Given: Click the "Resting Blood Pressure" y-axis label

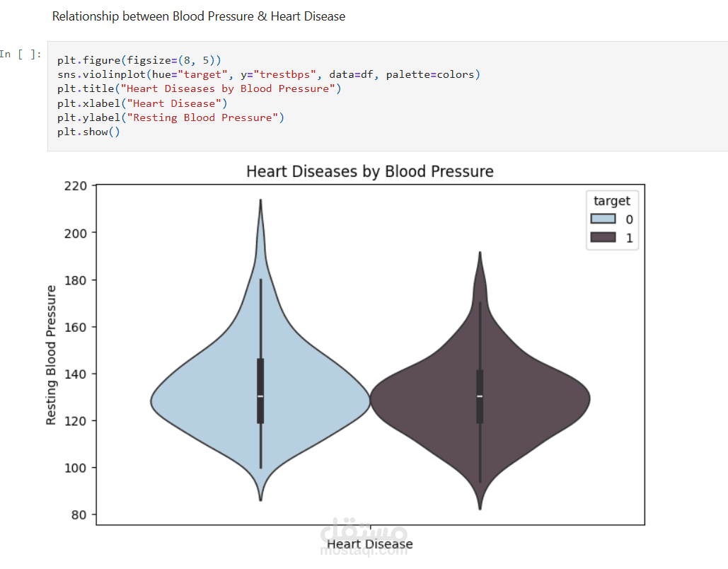Looking at the screenshot, I should pos(51,355).
